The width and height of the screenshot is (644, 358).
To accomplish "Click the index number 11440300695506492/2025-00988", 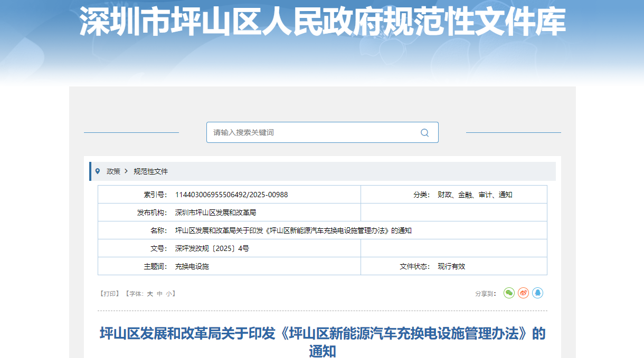I will (231, 195).
